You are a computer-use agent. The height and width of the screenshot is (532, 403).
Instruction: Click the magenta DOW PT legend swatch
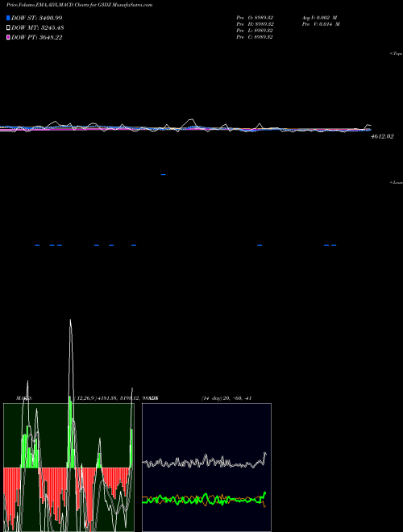8,38
